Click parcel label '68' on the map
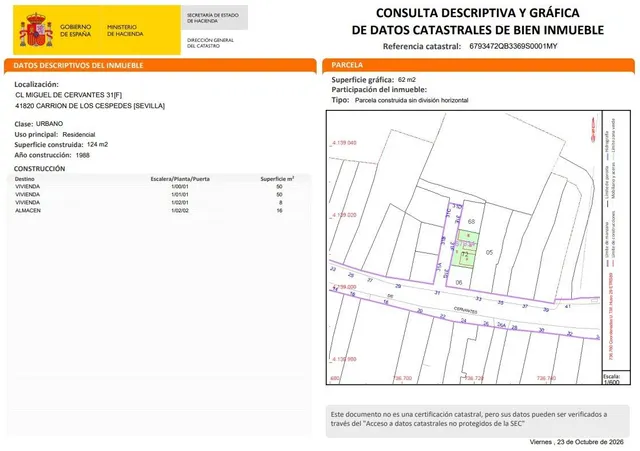Screen dimensions: 640x451 pyautogui.click(x=471, y=221)
